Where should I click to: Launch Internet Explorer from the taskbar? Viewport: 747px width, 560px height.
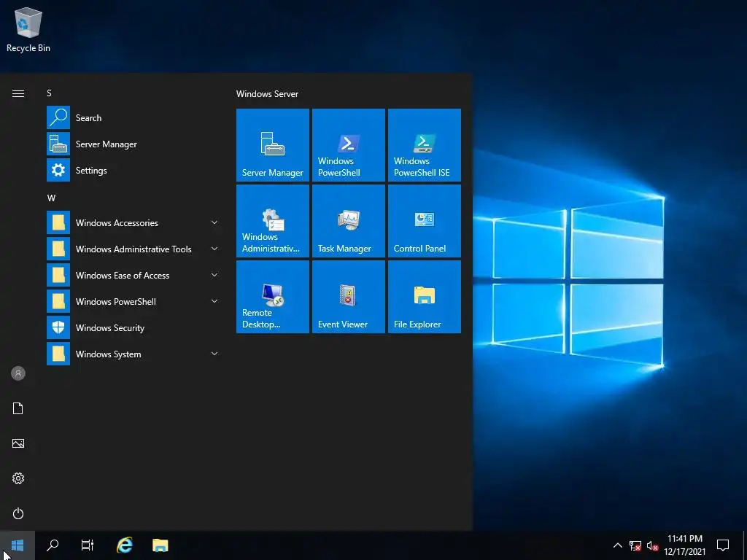coord(125,545)
